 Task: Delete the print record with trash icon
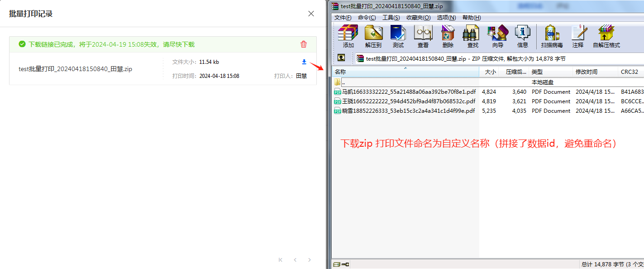[304, 44]
